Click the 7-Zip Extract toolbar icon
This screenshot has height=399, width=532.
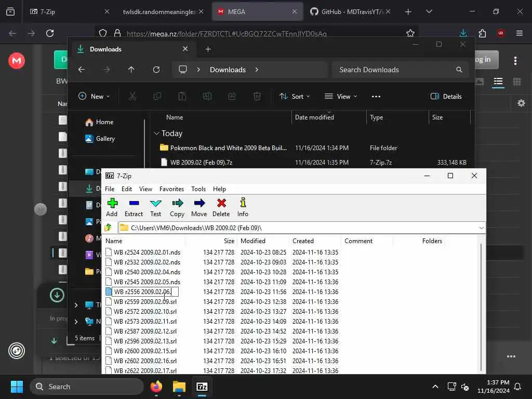coord(134,203)
